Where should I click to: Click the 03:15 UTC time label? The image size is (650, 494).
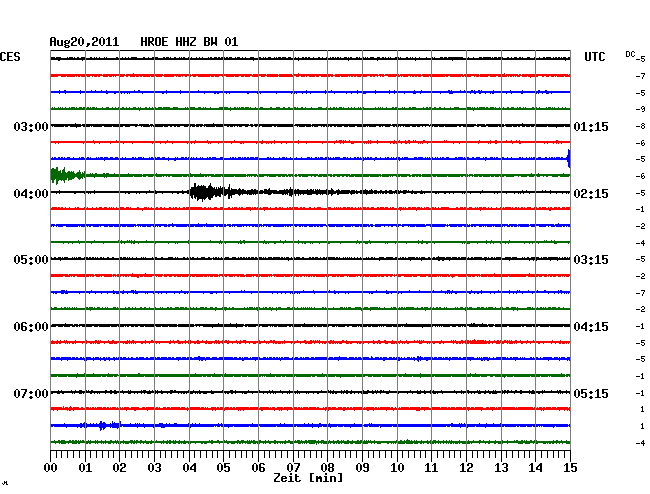[x=591, y=260]
